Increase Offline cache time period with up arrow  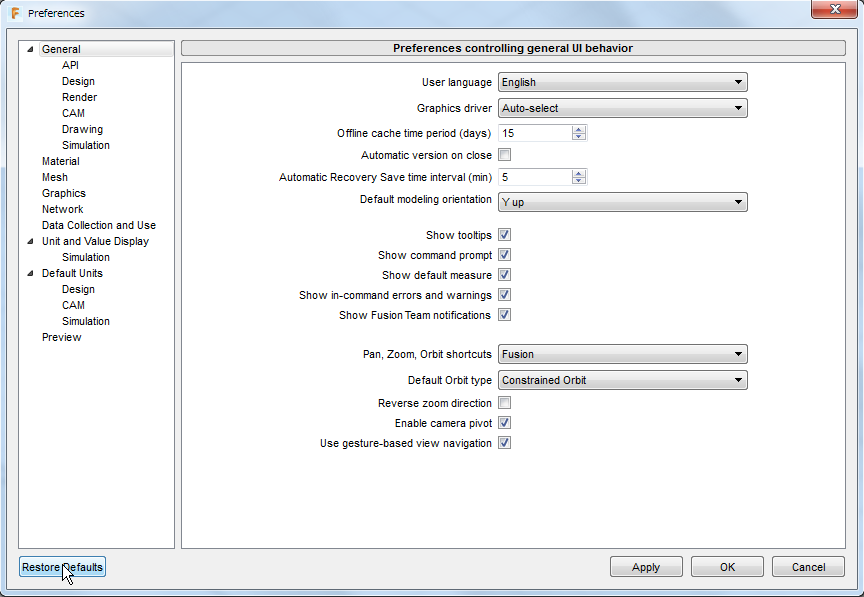(578, 128)
